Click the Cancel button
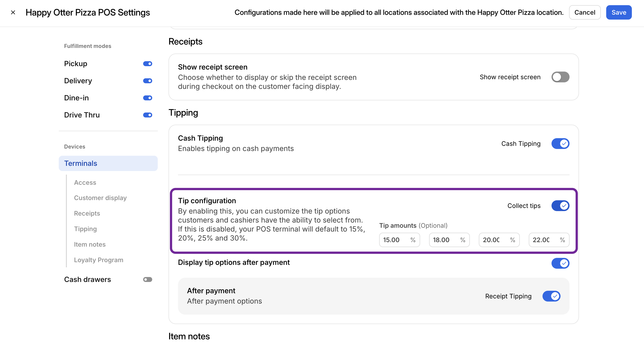This screenshot has width=644, height=347. 585,12
